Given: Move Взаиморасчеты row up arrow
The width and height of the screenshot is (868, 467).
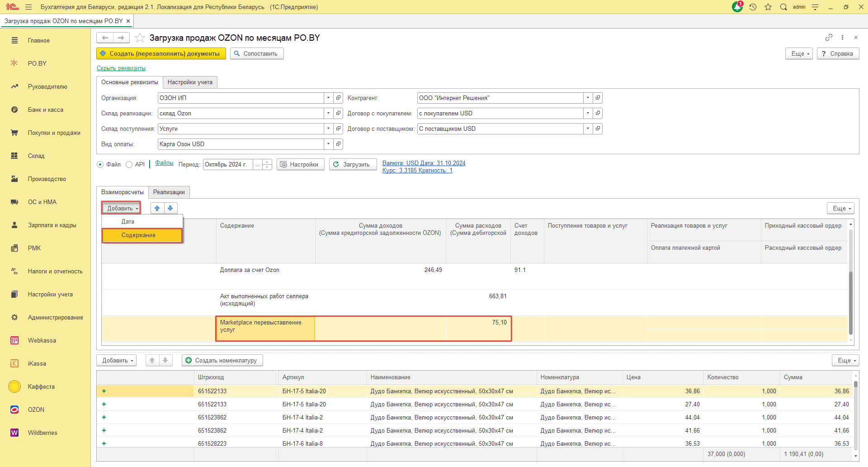Looking at the screenshot, I should (157, 208).
